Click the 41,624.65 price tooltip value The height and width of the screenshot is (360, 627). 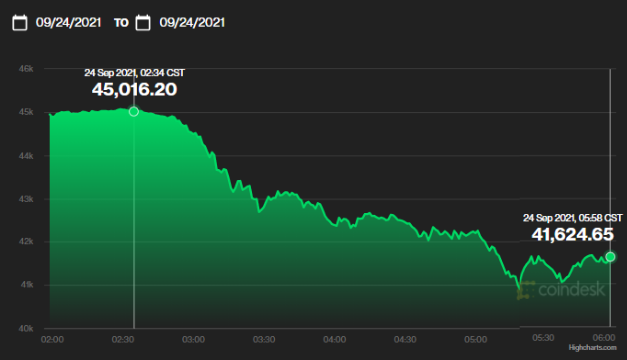click(573, 234)
